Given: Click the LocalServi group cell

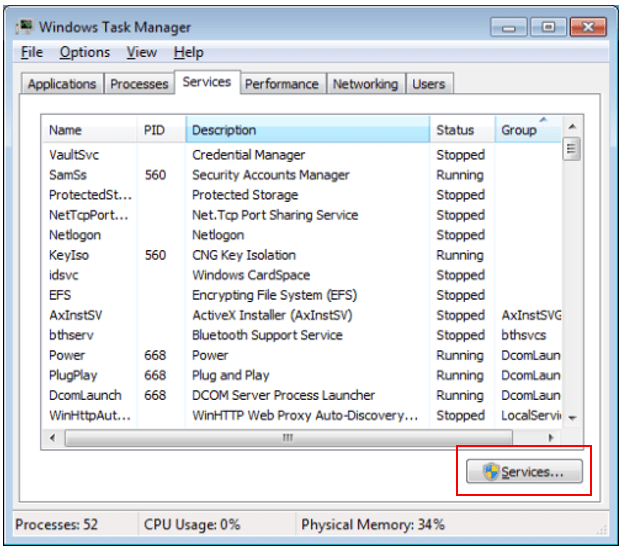Looking at the screenshot, I should tap(531, 415).
